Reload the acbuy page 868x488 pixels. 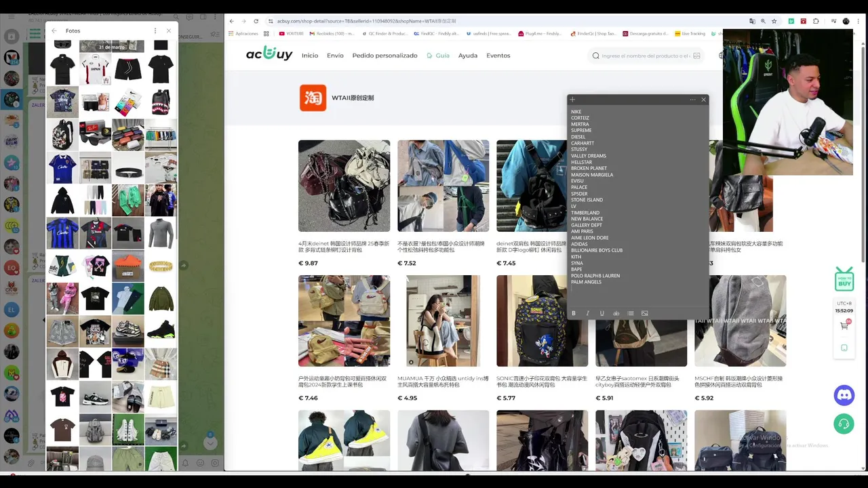click(x=256, y=21)
